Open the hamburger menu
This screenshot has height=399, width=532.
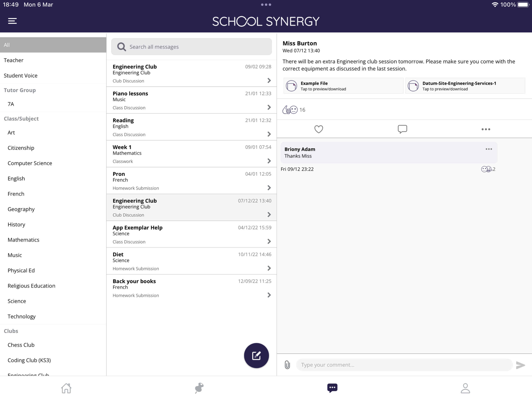coord(12,21)
